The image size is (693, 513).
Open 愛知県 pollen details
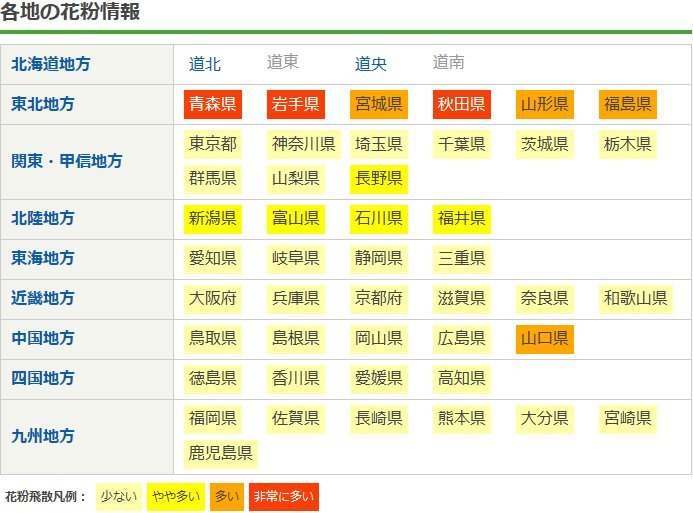[x=212, y=258]
